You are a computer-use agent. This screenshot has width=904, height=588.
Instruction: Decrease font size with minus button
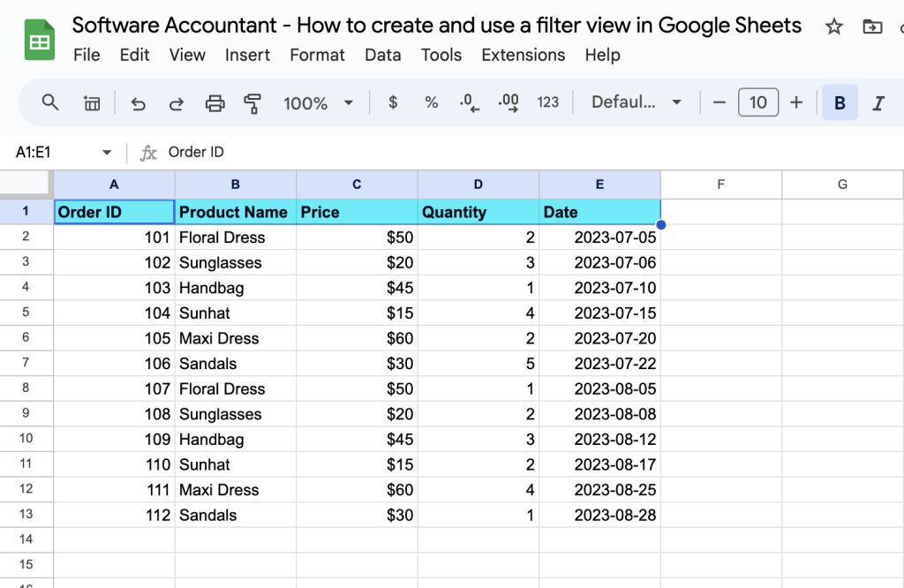(719, 102)
